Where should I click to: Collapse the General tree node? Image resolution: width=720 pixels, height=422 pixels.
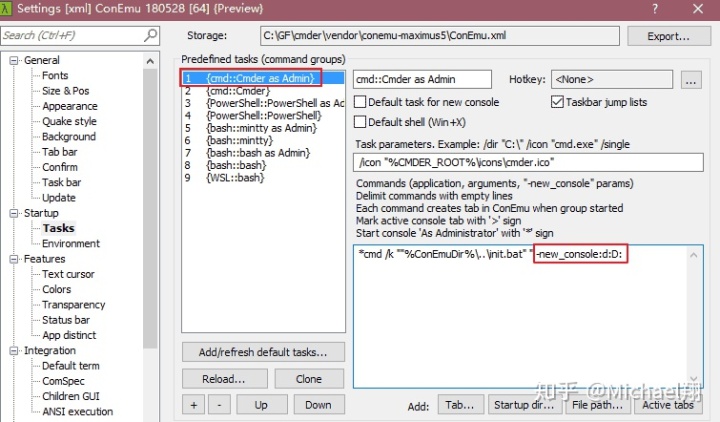pyautogui.click(x=14, y=60)
